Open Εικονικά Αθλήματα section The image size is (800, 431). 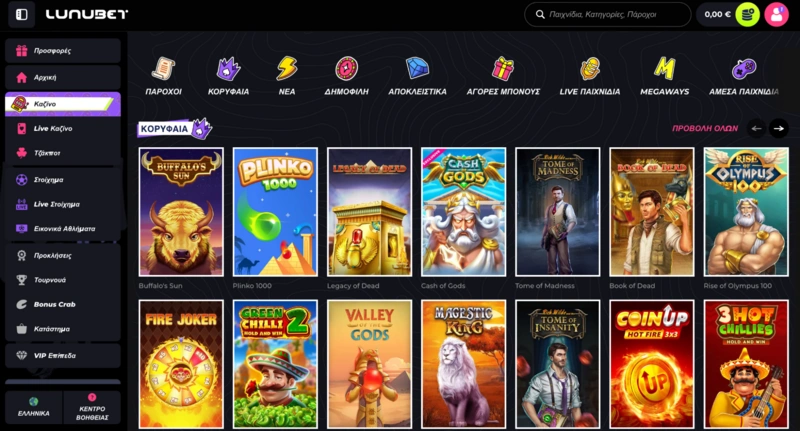click(63, 229)
